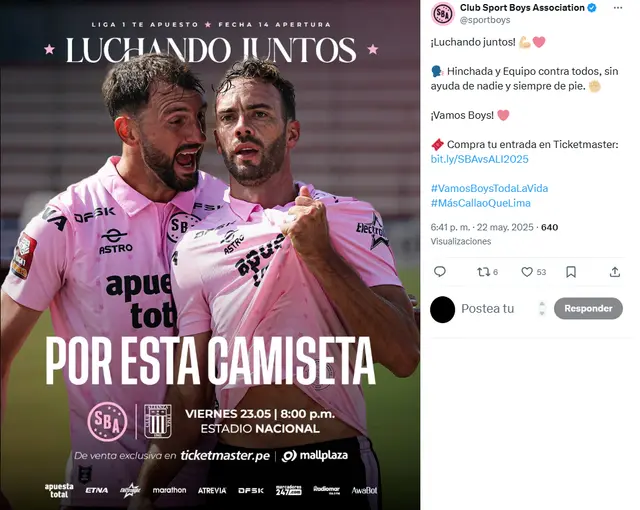Repost the tweet using retweet icon
The image size is (640, 510).
pyautogui.click(x=487, y=272)
